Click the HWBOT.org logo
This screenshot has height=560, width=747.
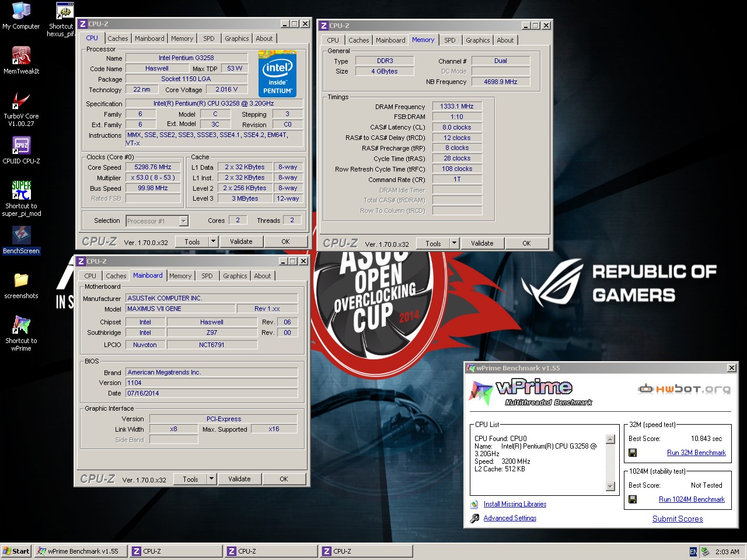click(684, 389)
